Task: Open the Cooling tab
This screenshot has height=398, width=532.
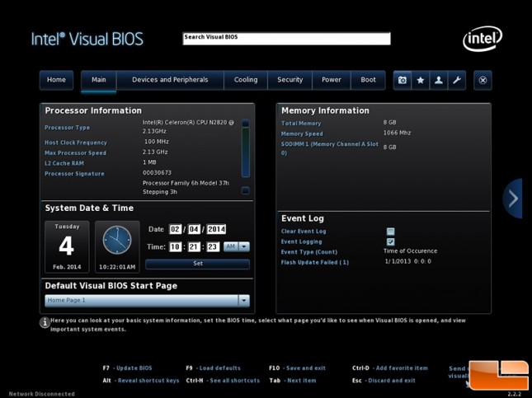Action: click(246, 80)
